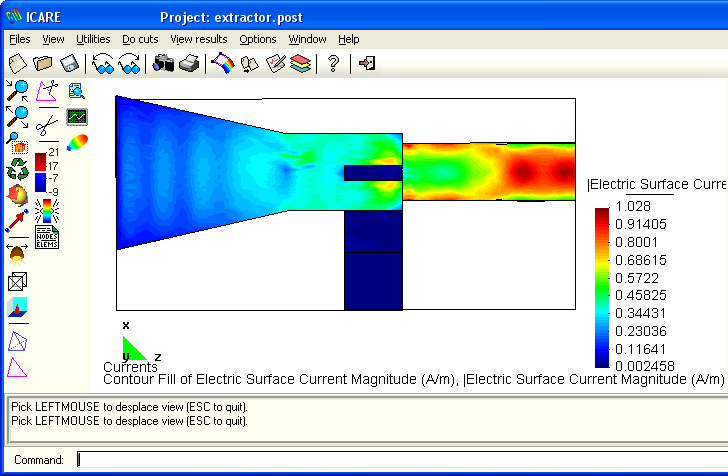728x476 pixels.
Task: Click red and blue 21 to -9 scale icon
Action: click(47, 171)
